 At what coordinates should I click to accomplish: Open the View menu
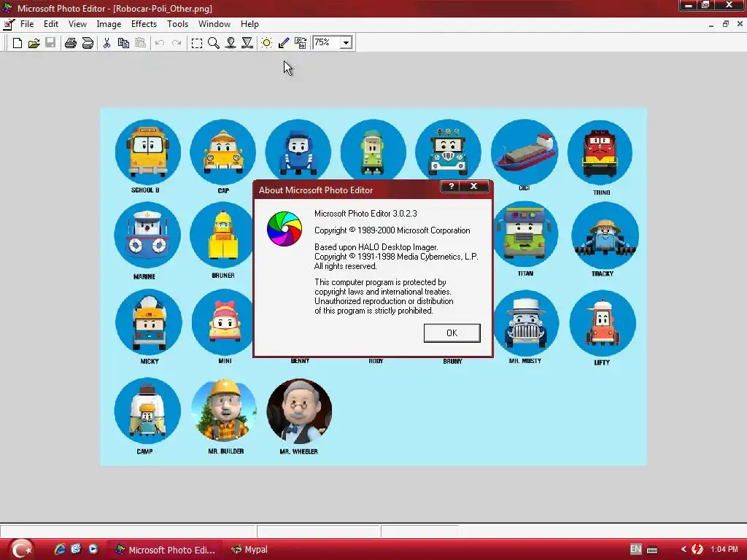point(77,24)
